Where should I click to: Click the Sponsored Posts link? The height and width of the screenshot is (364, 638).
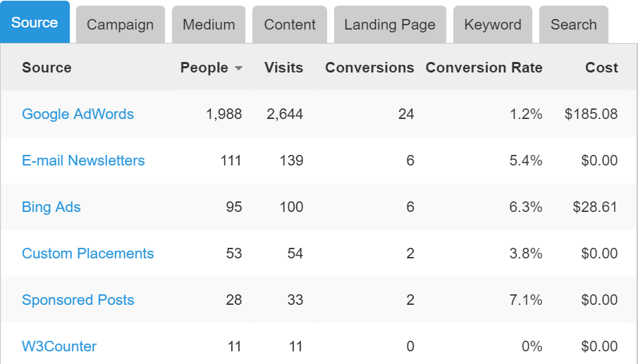[78, 300]
